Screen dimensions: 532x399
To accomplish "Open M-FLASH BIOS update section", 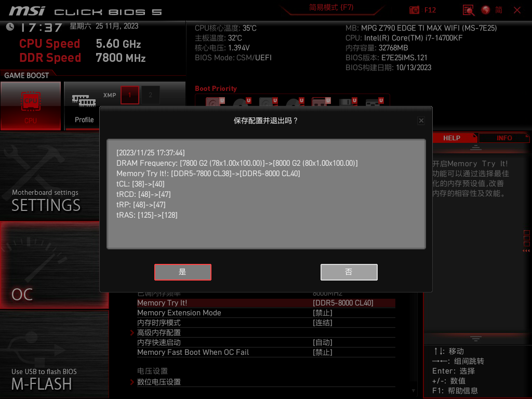I will [54, 354].
